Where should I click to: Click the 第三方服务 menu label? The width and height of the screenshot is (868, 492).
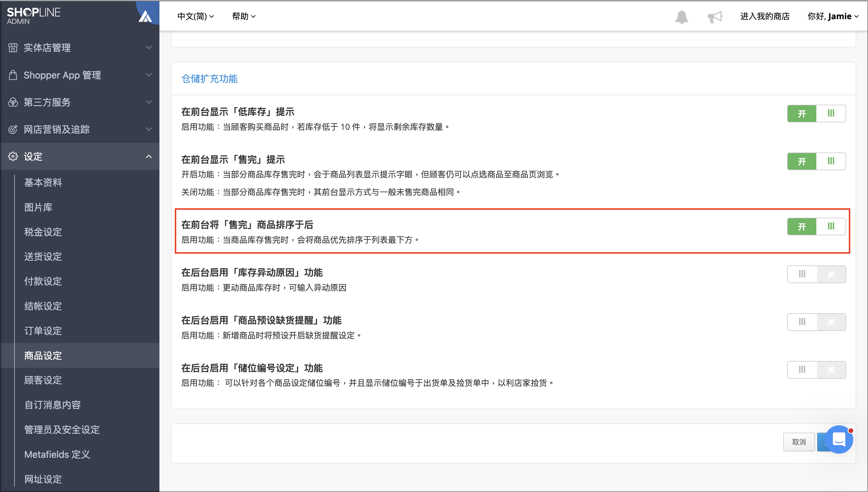[x=47, y=102]
